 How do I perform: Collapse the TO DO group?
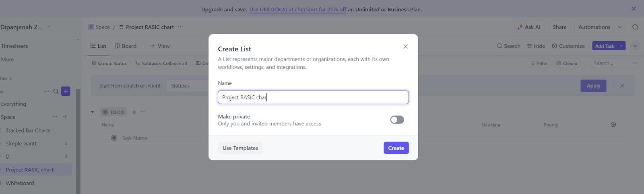[x=93, y=112]
